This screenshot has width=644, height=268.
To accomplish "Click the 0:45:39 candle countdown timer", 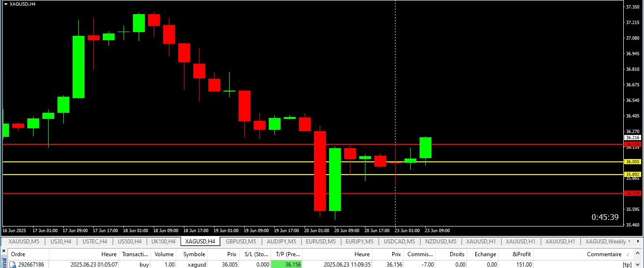I will tap(605, 217).
